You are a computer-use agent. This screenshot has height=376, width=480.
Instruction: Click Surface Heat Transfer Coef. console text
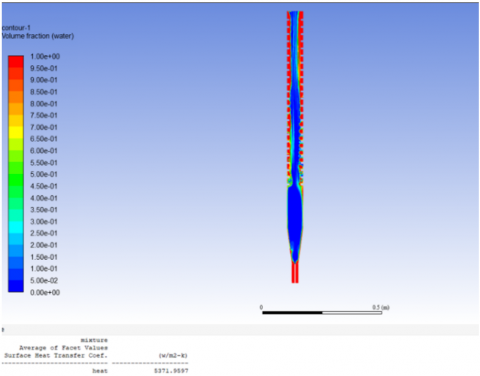pos(56,355)
